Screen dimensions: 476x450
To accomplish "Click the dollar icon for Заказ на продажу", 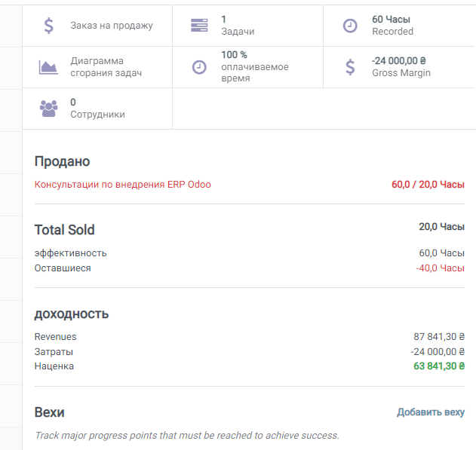I will 48,26.
